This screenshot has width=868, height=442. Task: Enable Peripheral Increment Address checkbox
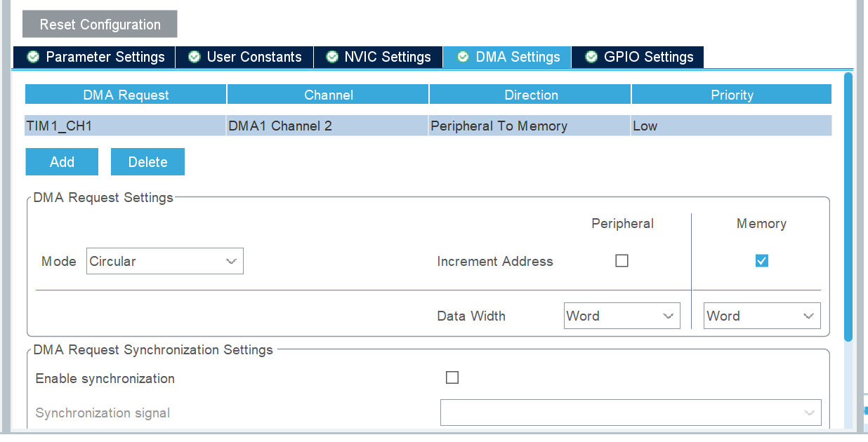point(622,260)
